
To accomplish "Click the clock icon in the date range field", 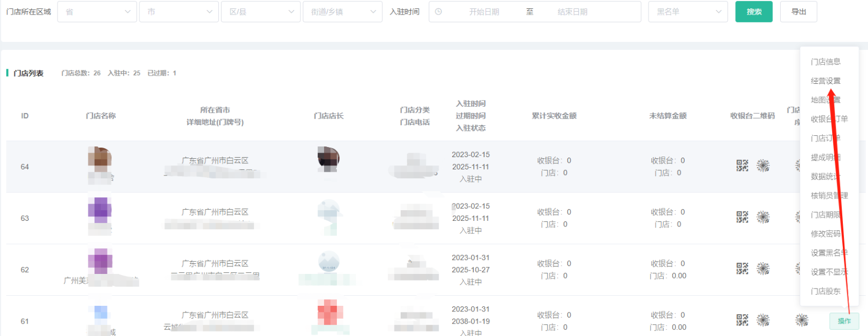I will point(438,12).
